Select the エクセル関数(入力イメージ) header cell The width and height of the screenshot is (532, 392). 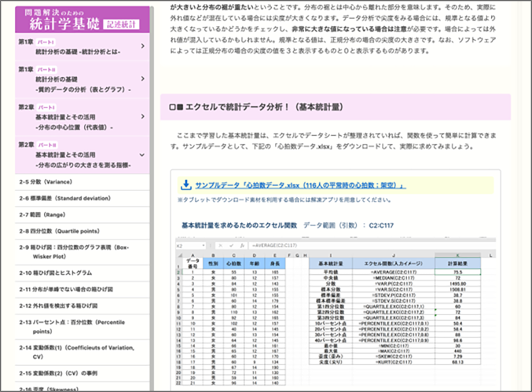click(x=394, y=263)
